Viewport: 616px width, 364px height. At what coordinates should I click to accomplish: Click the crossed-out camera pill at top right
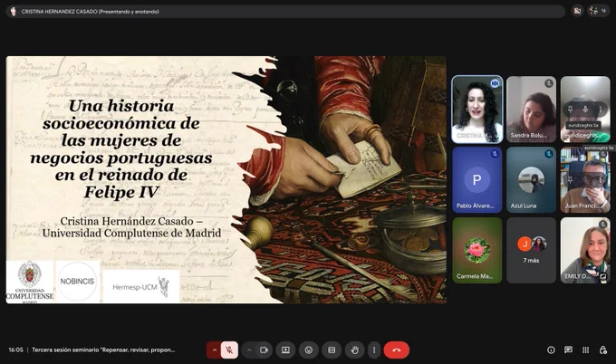[577, 11]
